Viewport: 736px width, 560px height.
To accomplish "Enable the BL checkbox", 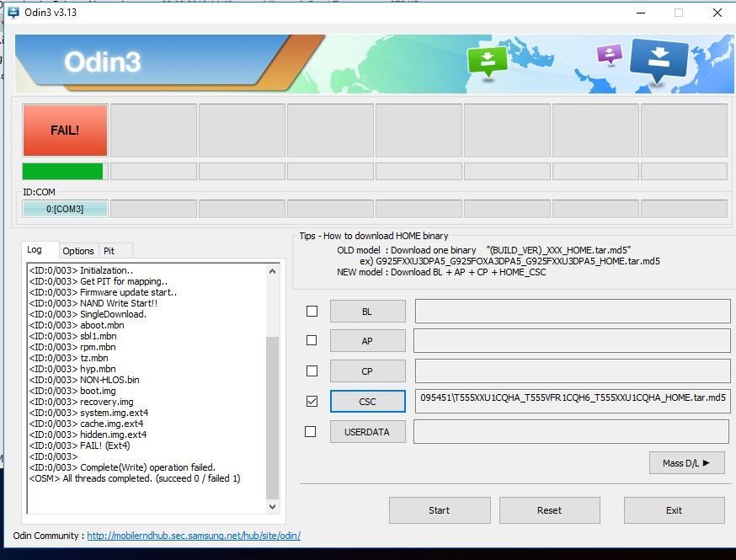I will point(312,312).
